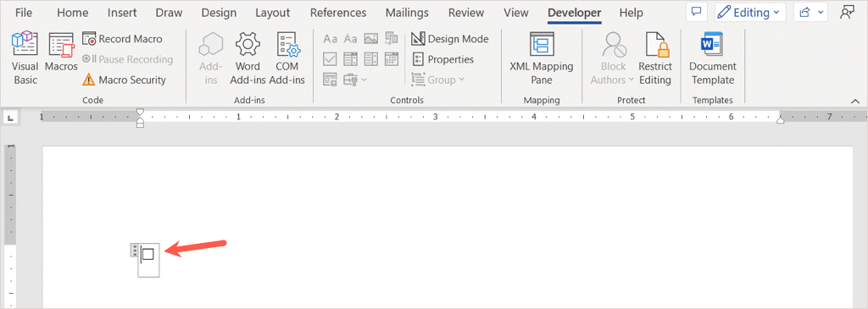Image resolution: width=868 pixels, height=309 pixels.
Task: Open the Legacy Tools dropdown
Action: pos(355,80)
